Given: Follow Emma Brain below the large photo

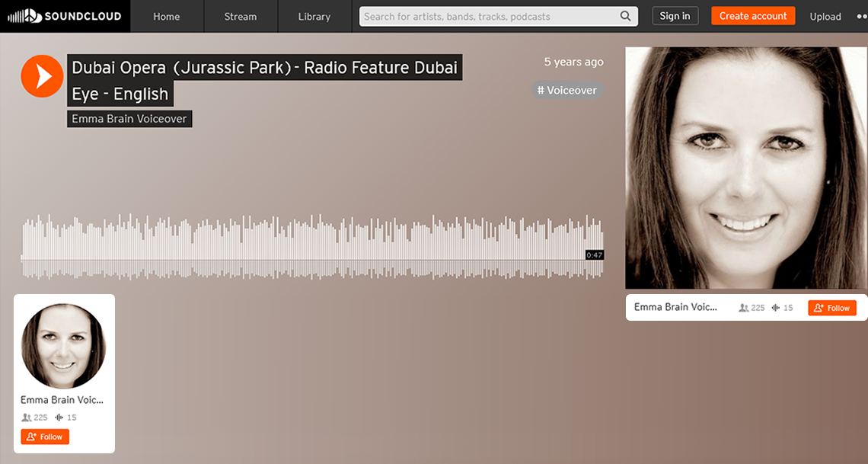Looking at the screenshot, I should pyautogui.click(x=832, y=308).
